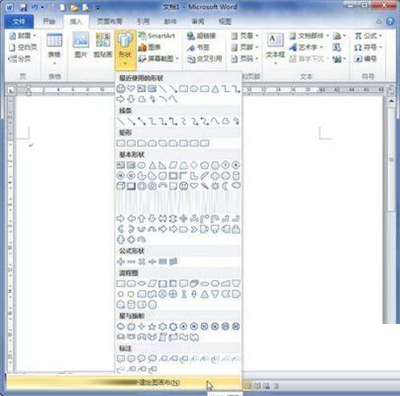Click the tab stop selector beside the ruler
The width and height of the screenshot is (400, 396).
click(x=11, y=91)
